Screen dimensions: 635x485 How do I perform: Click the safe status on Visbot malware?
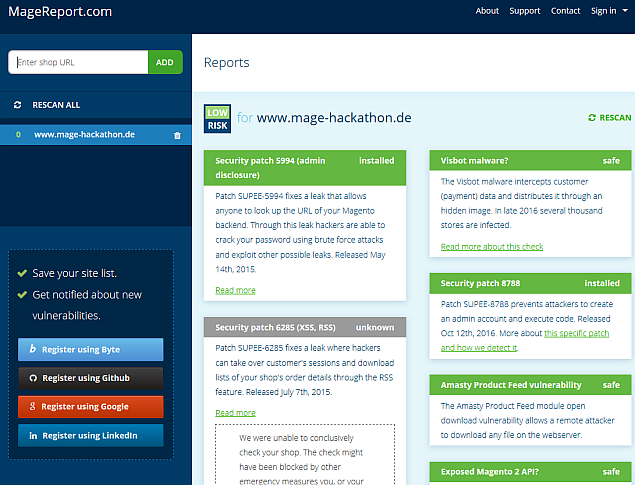611,161
